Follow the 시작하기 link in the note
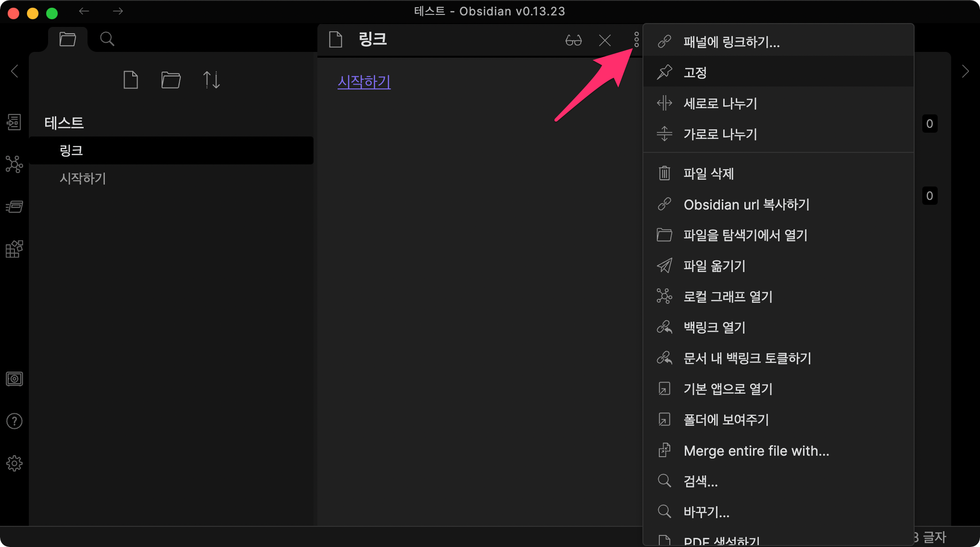 point(364,82)
